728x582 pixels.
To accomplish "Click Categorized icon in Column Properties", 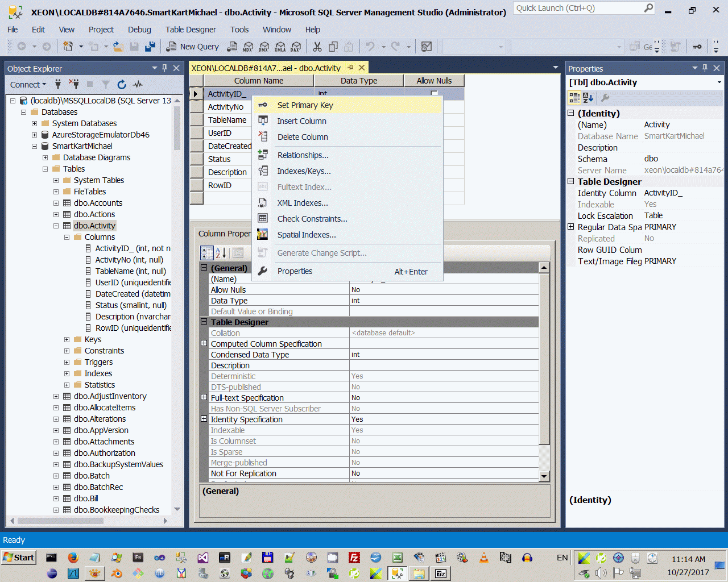I will [207, 253].
